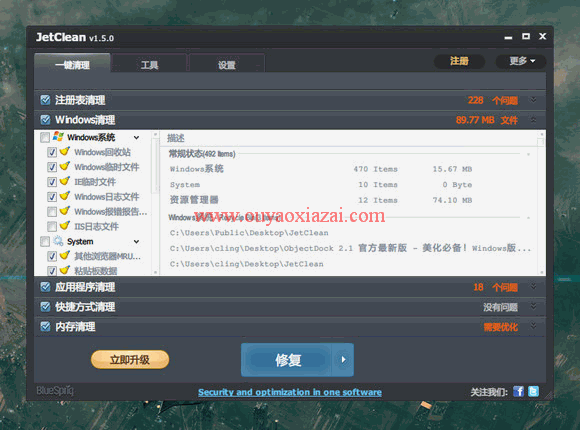Select the ObjectDock 2.1 path row

(x=350, y=248)
